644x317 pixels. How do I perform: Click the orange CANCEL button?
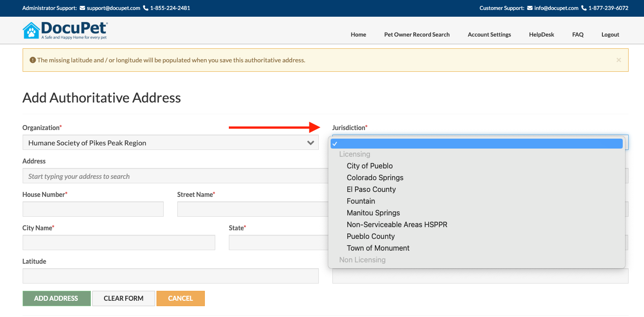tap(180, 298)
